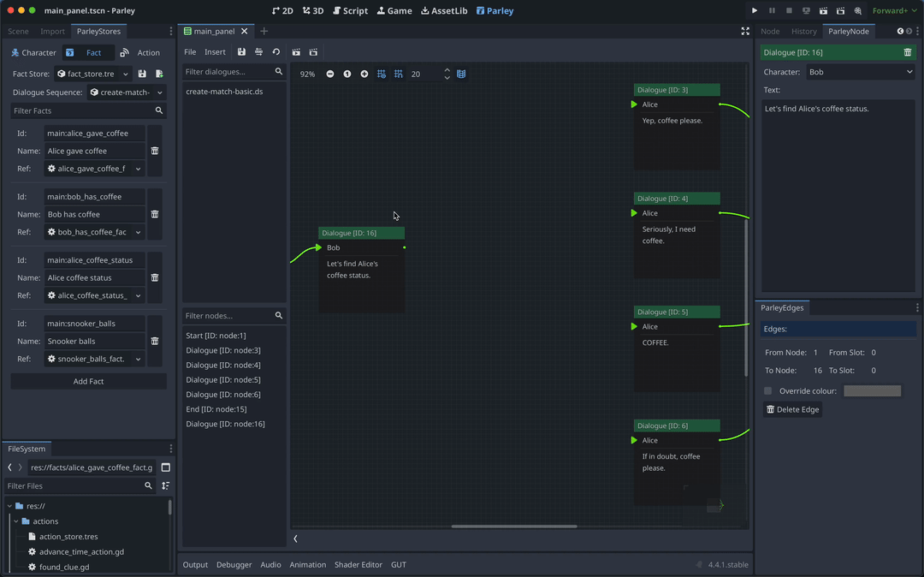Open the Script workspace
Image resolution: width=924 pixels, height=577 pixels.
[350, 10]
